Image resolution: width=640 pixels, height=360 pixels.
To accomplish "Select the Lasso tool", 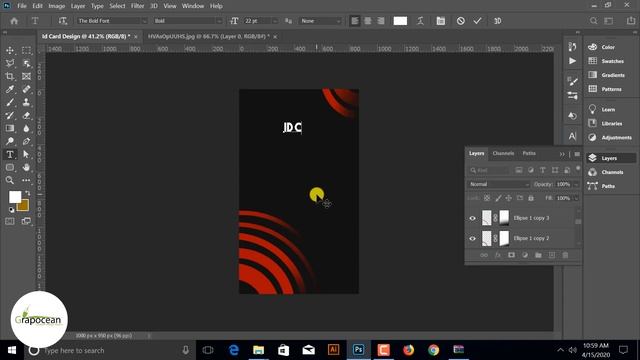I will [x=10, y=63].
